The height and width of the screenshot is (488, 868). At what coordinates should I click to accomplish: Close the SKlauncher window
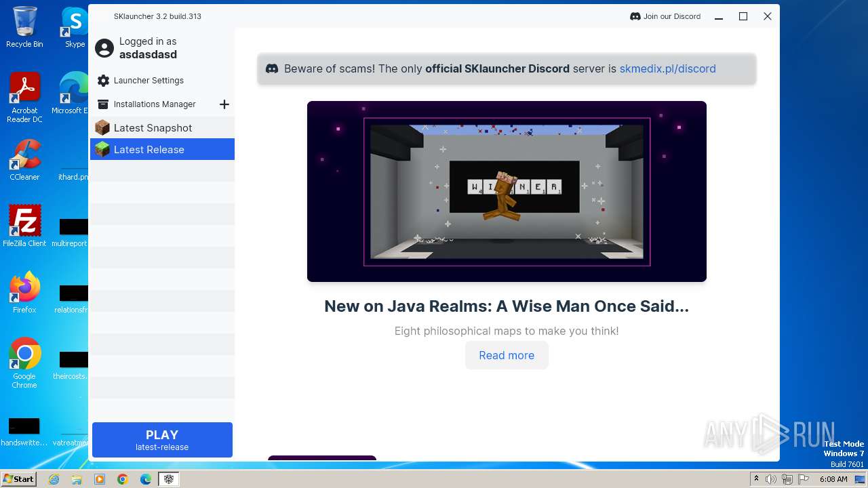point(768,16)
